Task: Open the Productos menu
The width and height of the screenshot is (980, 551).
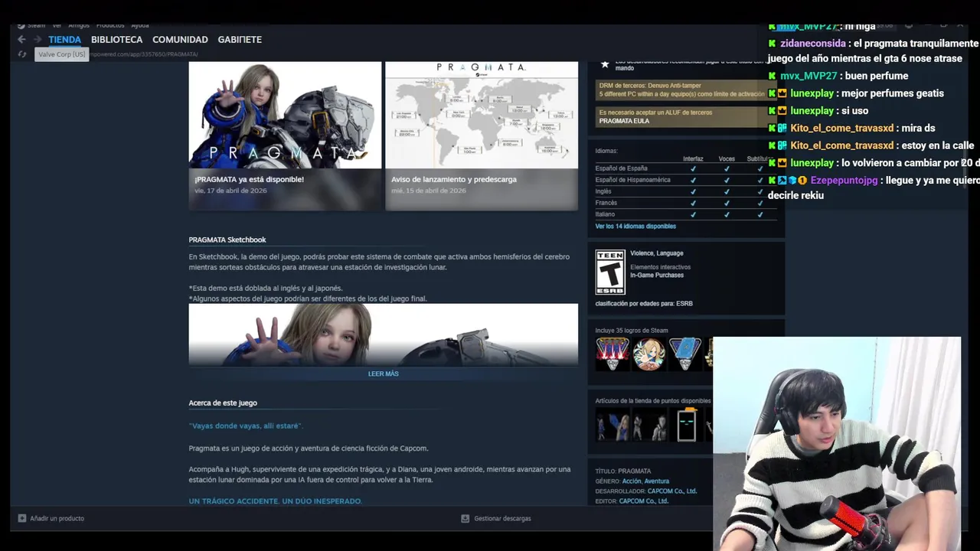Action: 110,25
